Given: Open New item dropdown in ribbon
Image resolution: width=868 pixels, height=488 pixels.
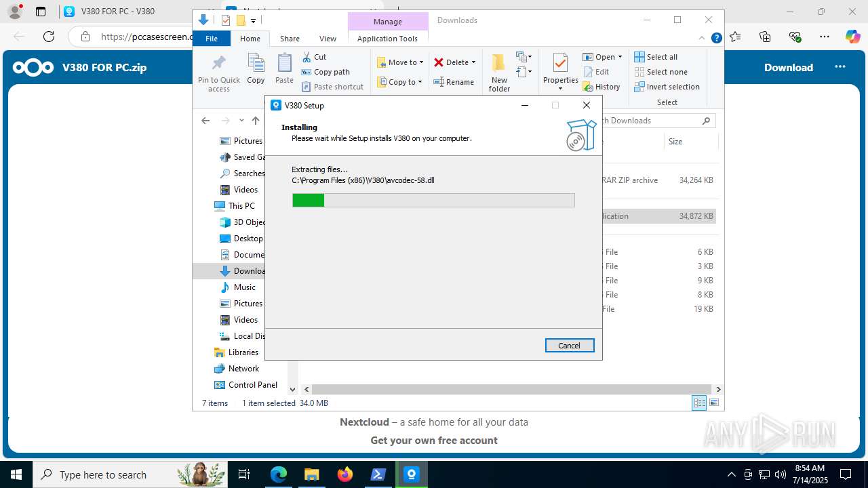Looking at the screenshot, I should coord(524,57).
